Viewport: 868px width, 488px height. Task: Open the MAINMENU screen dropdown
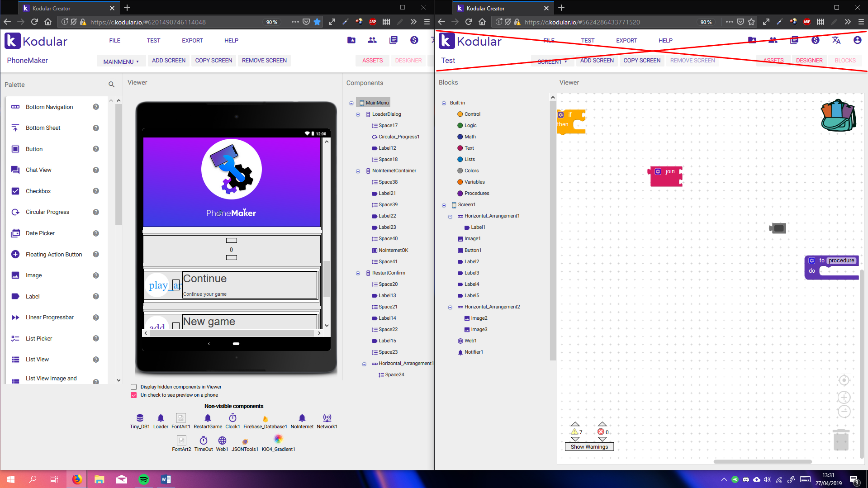[x=121, y=61]
